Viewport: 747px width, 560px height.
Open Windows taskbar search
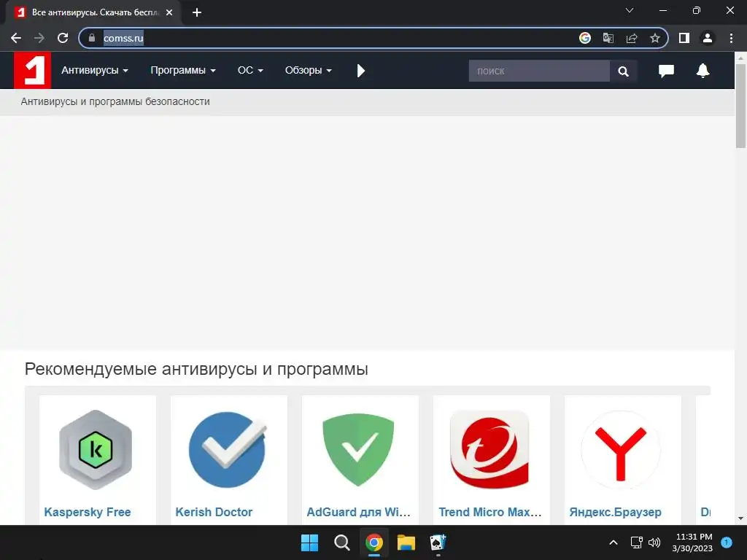coord(341,542)
